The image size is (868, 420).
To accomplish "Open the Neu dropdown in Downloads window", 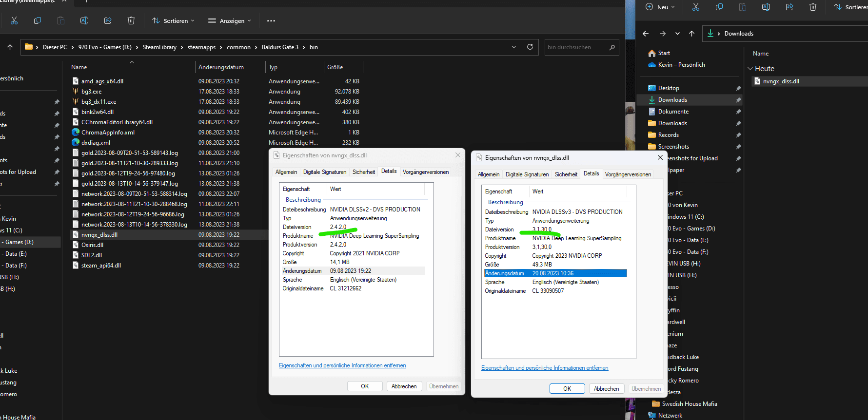I will 660,7.
